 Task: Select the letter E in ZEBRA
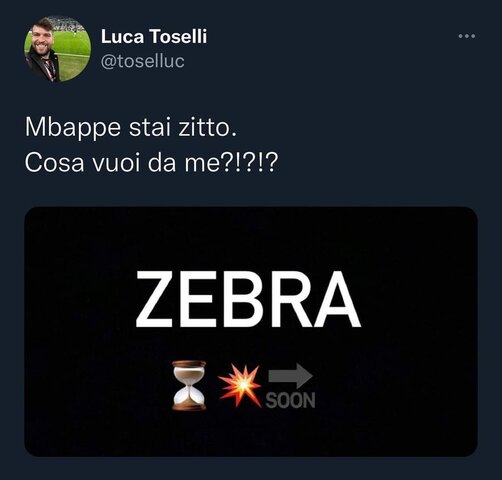click(197, 299)
